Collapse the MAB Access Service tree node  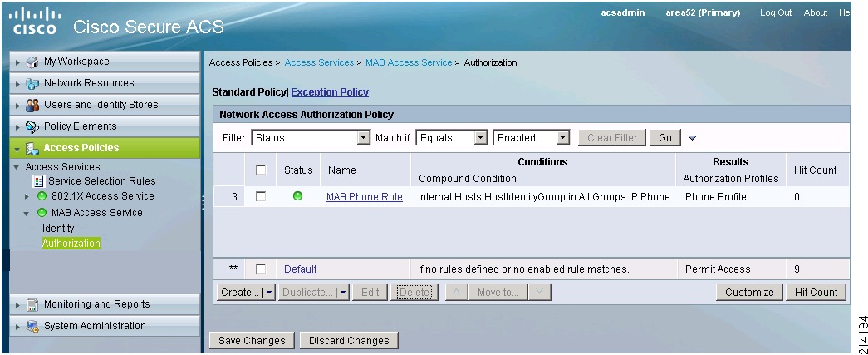point(27,213)
